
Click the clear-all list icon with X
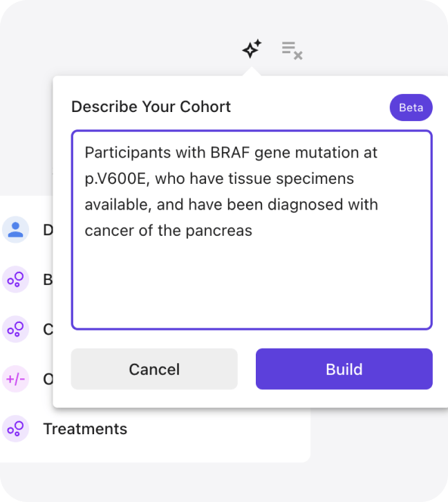pyautogui.click(x=292, y=50)
